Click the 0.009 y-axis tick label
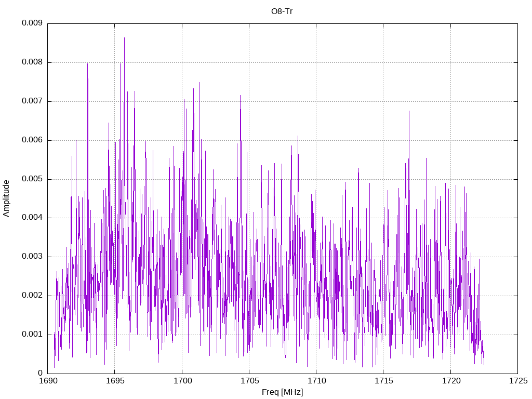This screenshot has width=532, height=399. 32,23
